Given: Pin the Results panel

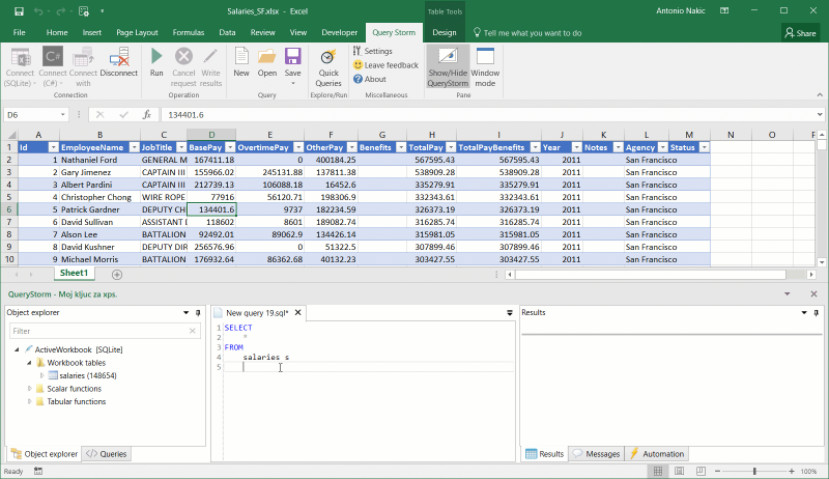Looking at the screenshot, I should pyautogui.click(x=816, y=313).
